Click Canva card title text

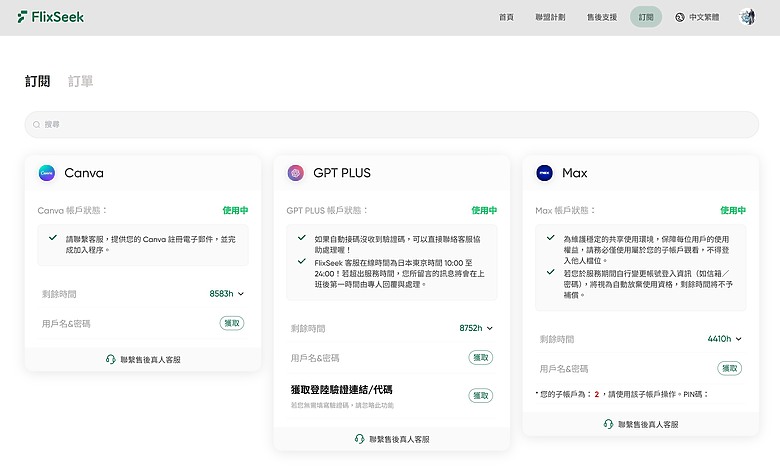click(x=84, y=173)
